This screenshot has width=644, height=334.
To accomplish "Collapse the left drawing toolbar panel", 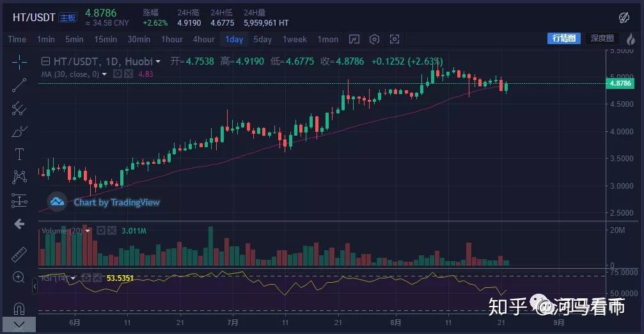I will coord(35,287).
